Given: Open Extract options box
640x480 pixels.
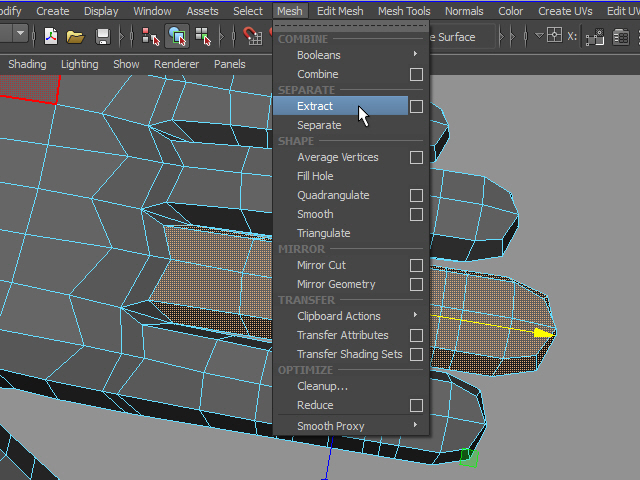Looking at the screenshot, I should (x=416, y=107).
